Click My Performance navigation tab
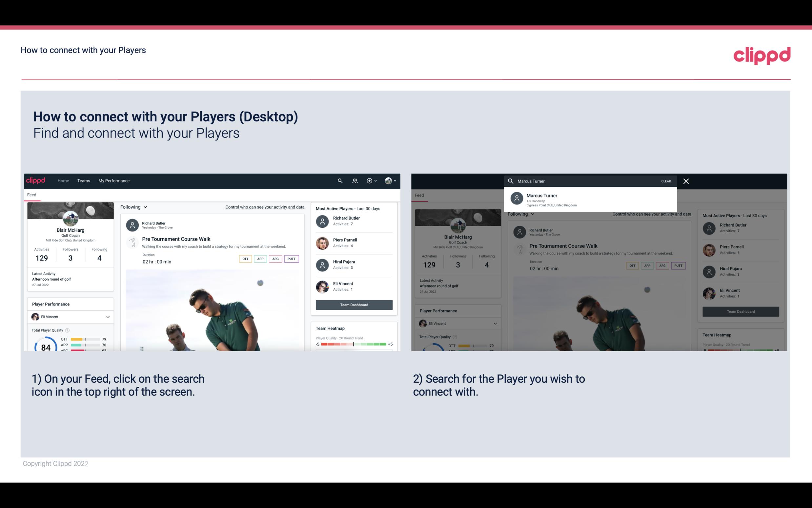The width and height of the screenshot is (812, 508). [x=114, y=180]
